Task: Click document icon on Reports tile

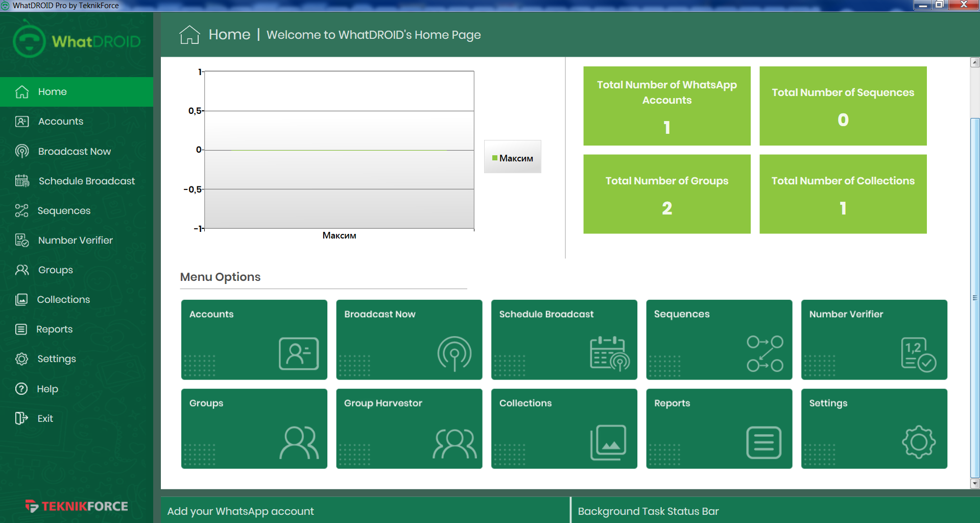Action: (x=764, y=443)
